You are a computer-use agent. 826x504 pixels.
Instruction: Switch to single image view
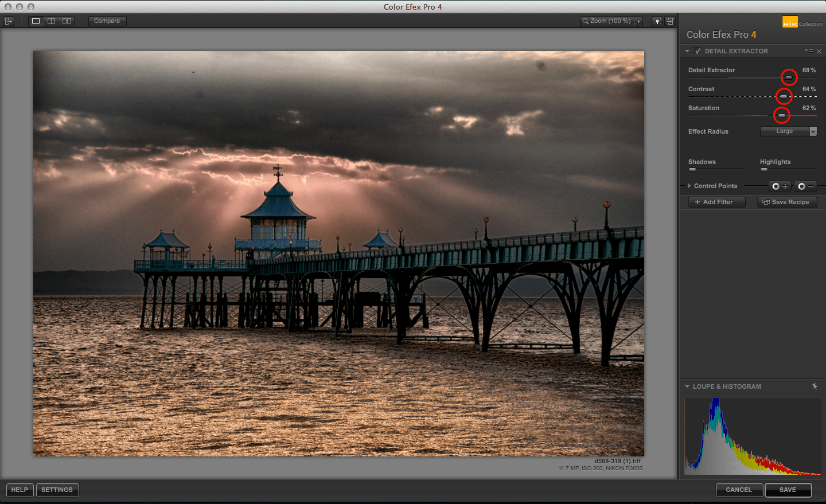click(x=36, y=21)
